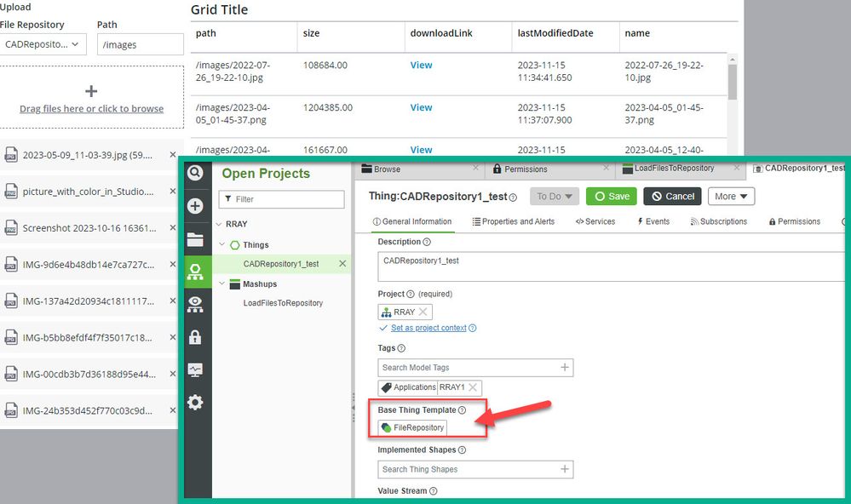Click help icon beside Base Thing Template
The width and height of the screenshot is (851, 504).
[x=462, y=410]
